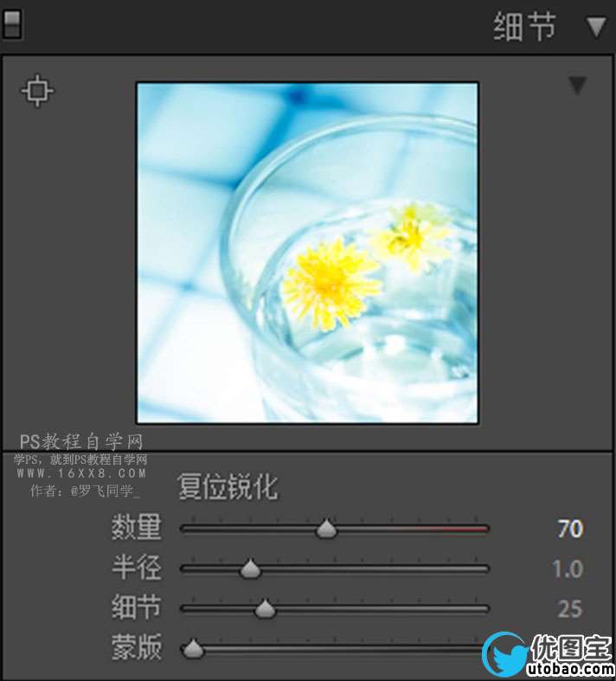616x681 pixels.
Task: Click the 半径 slider label
Action: tap(137, 567)
